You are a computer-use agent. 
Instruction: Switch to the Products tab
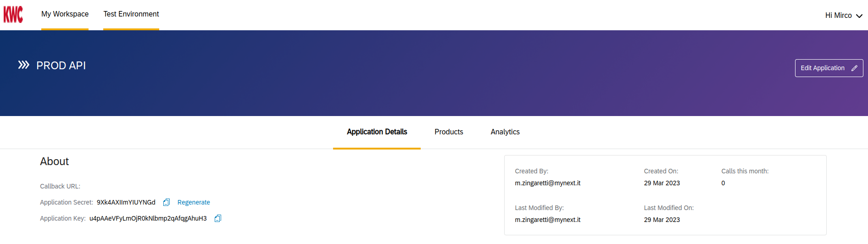449,132
